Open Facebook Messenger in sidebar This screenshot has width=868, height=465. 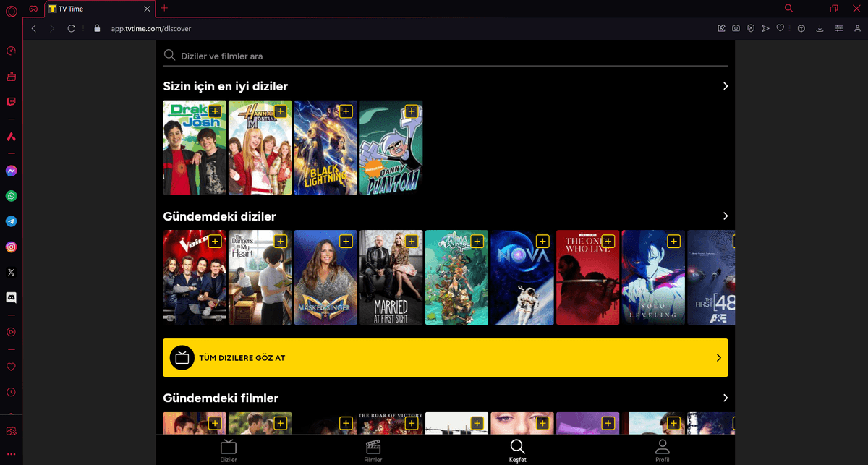point(11,171)
